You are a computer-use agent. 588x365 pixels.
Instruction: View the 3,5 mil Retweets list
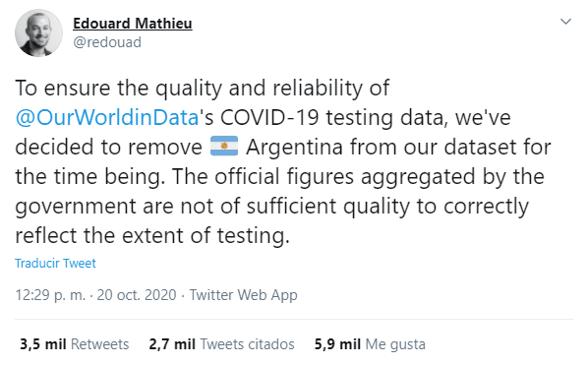[x=75, y=344]
